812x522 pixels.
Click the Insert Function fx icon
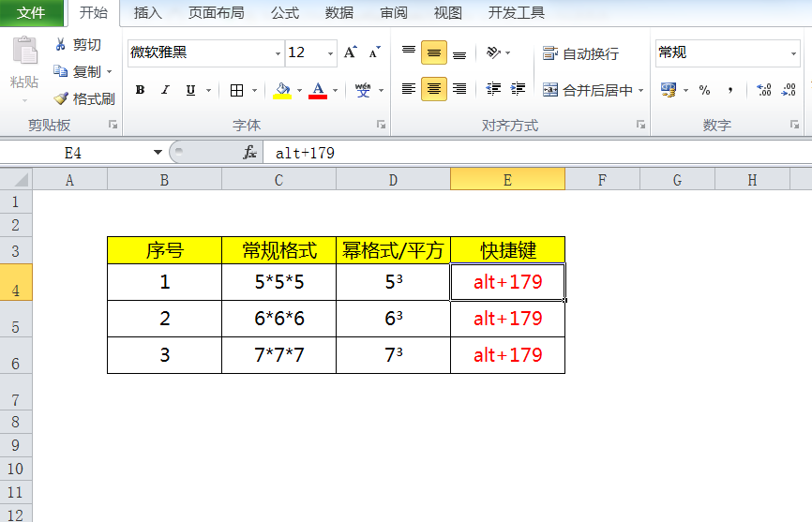(x=249, y=152)
